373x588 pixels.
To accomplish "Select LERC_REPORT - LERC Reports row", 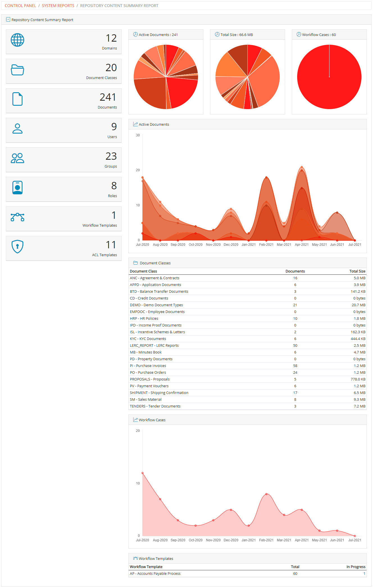I will click(247, 345).
